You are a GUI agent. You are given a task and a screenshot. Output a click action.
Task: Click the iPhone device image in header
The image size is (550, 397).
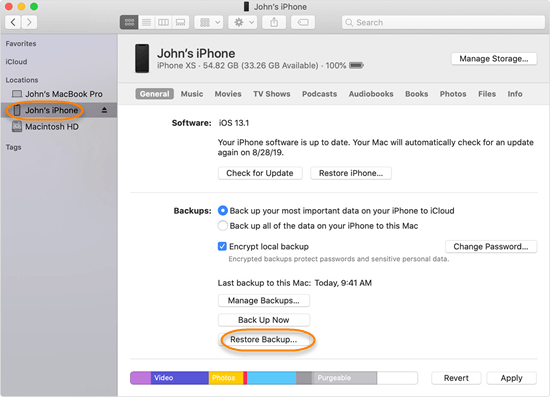click(x=142, y=59)
